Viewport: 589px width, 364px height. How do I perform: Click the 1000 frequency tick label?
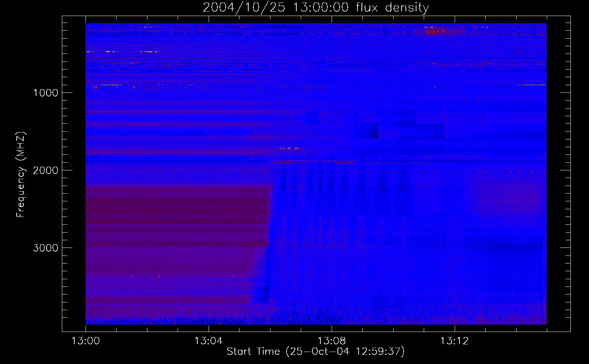tap(46, 93)
